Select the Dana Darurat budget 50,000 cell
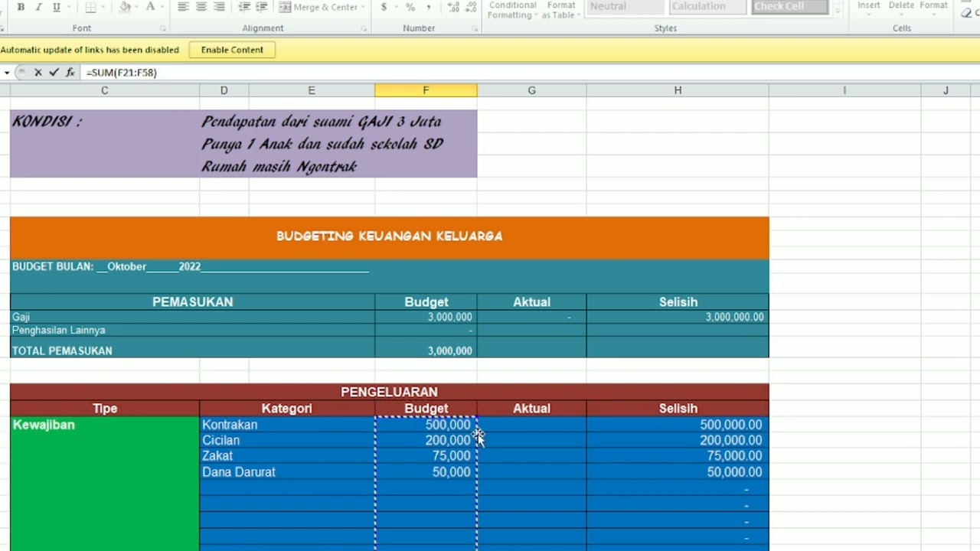The width and height of the screenshot is (980, 551). coord(426,472)
